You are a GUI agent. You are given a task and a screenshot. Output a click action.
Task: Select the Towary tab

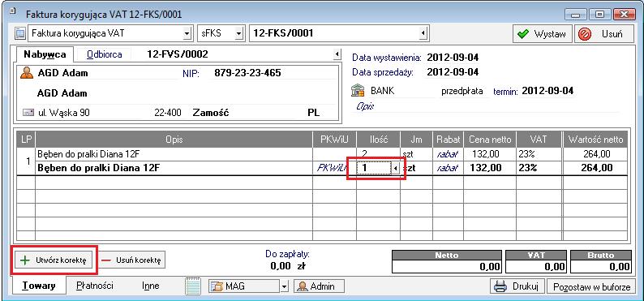coord(39,286)
